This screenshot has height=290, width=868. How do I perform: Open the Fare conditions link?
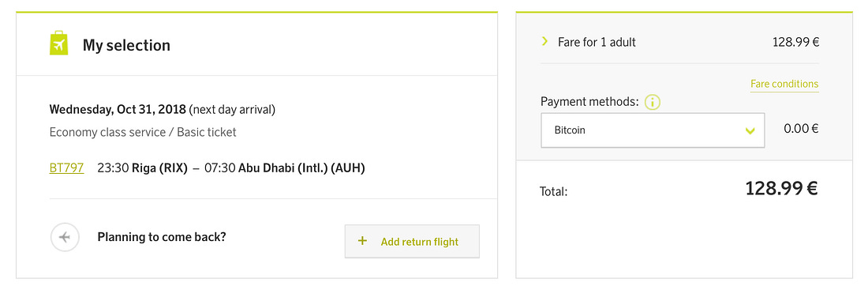[x=784, y=85]
